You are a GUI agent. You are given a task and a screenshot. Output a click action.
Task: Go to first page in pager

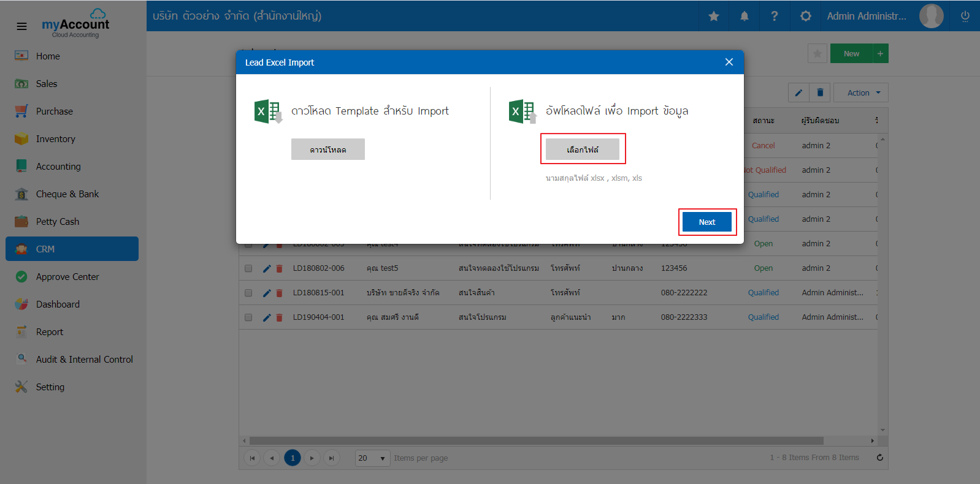point(252,458)
